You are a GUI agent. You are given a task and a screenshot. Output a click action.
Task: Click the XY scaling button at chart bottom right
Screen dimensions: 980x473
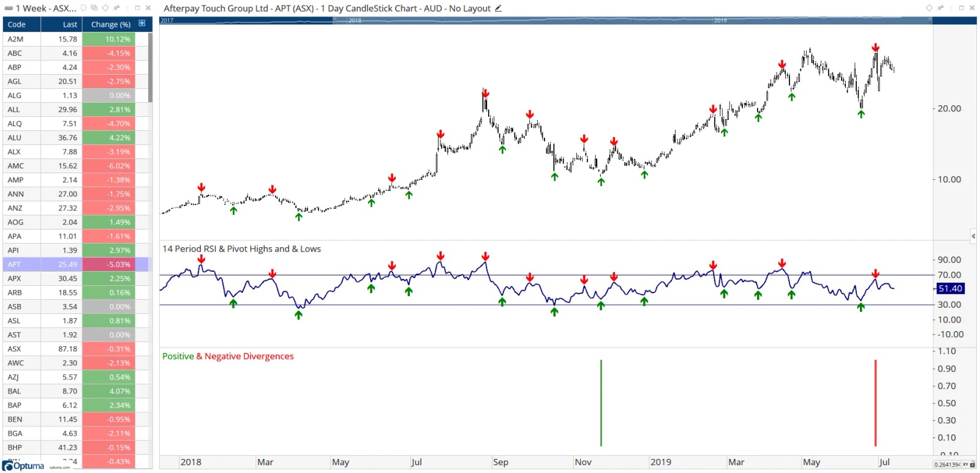pos(965,465)
